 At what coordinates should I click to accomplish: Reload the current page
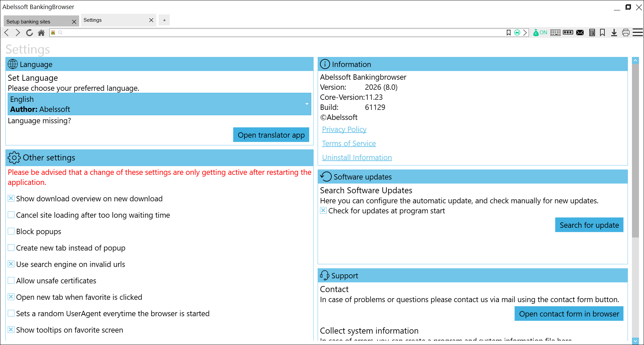click(30, 32)
